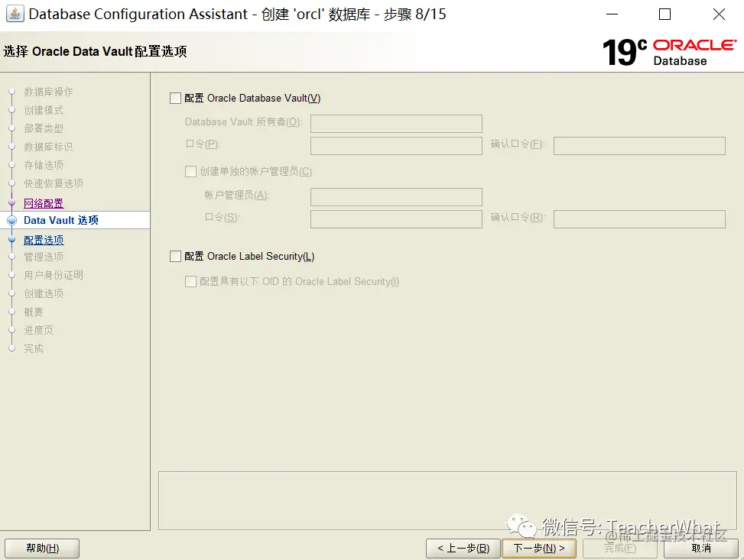Screen dimensions: 744x560
Task: Click the 确认口令(R) confirm field
Action: (x=639, y=219)
